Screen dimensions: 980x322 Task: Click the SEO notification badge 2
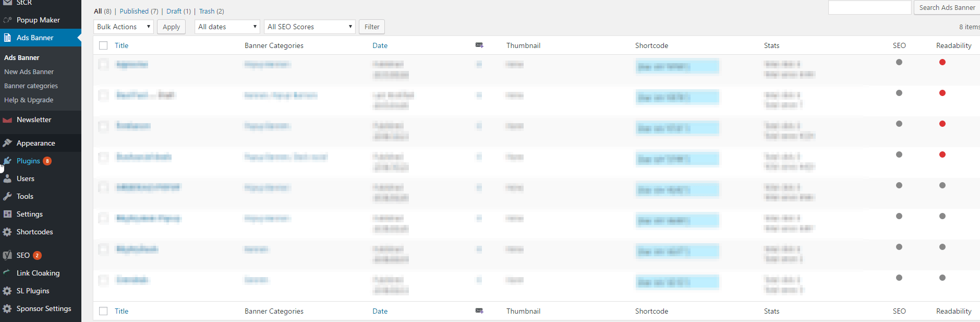[37, 255]
